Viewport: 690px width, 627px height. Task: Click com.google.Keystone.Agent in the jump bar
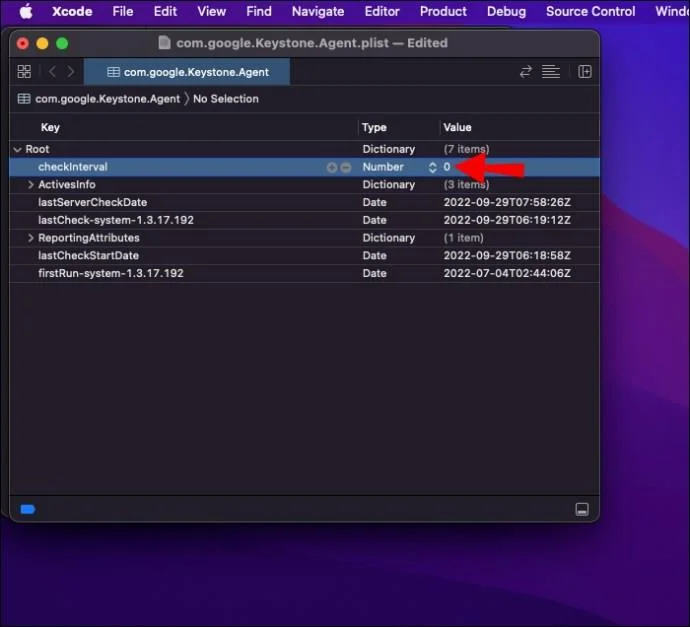[107, 99]
